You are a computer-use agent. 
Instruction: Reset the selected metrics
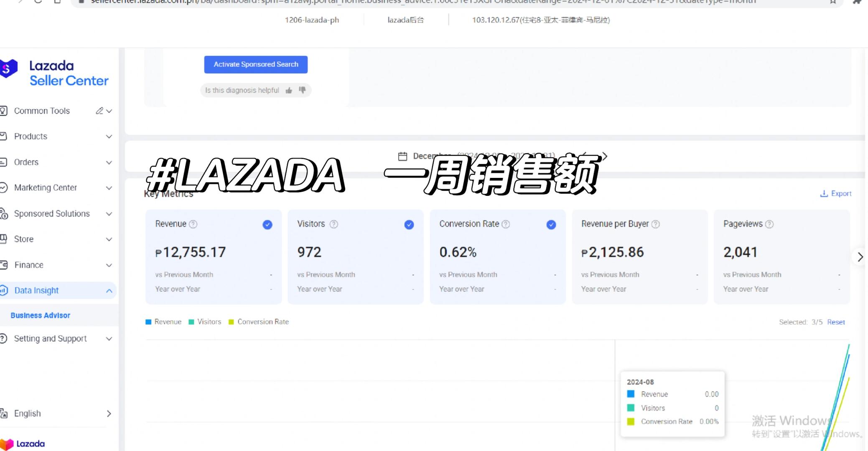tap(836, 322)
